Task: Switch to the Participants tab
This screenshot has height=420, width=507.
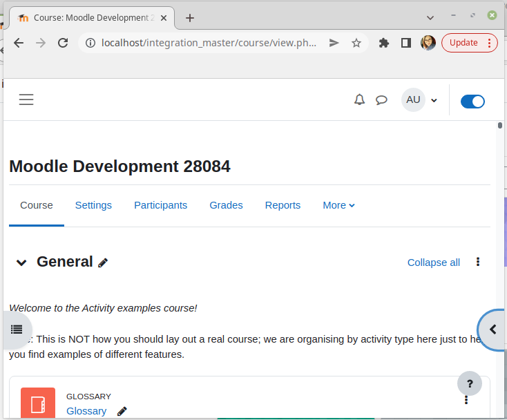Action: pos(161,205)
